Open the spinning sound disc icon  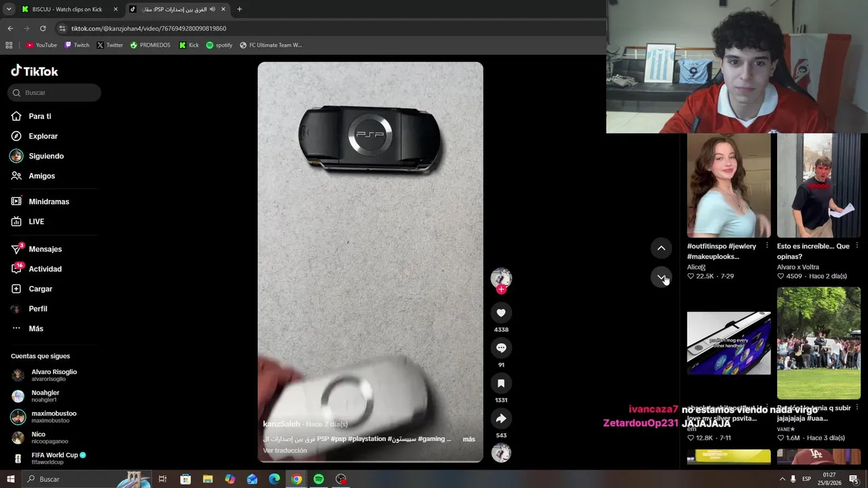click(x=501, y=453)
